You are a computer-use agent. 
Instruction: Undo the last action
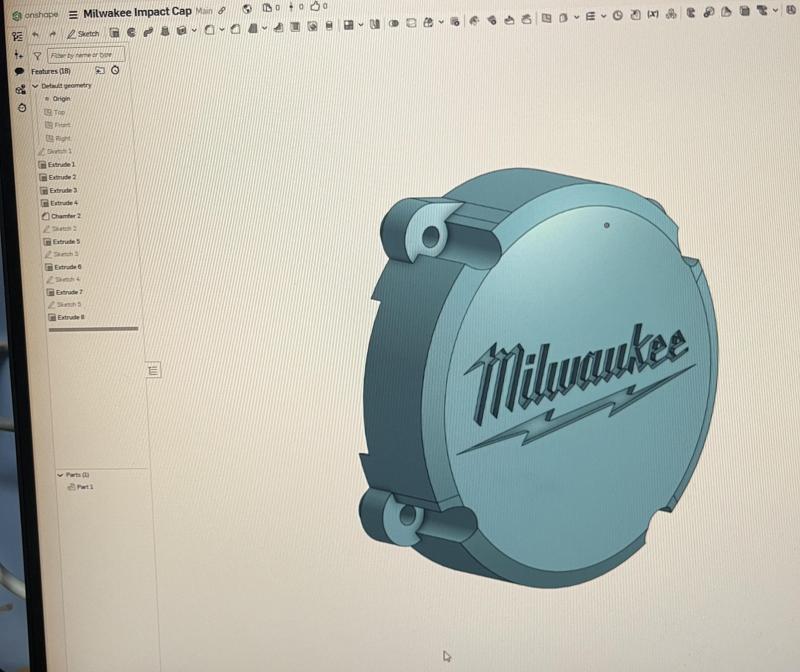35,34
